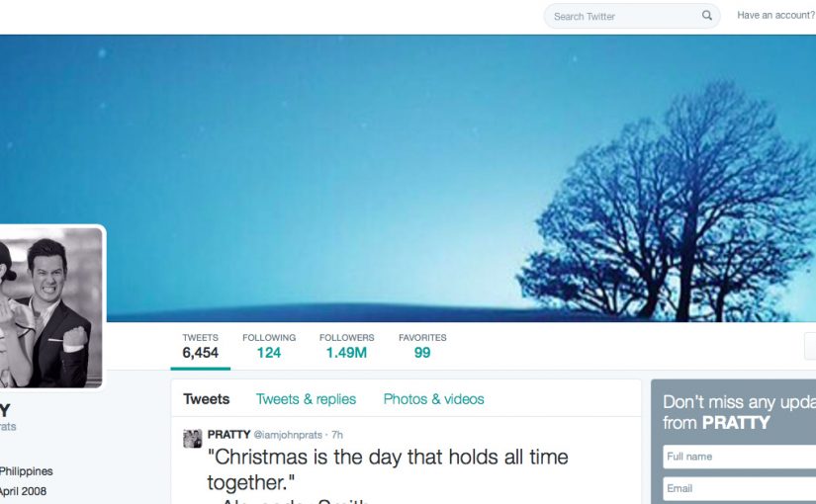Viewport: 816px width, 504px height.
Task: Click the small avatar next to the tweet
Action: [193, 439]
